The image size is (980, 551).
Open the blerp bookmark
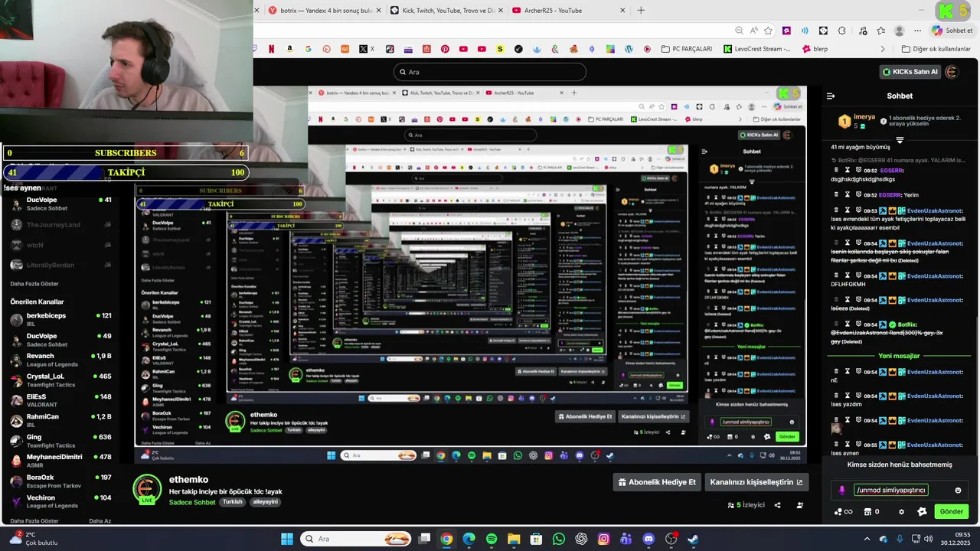click(815, 49)
